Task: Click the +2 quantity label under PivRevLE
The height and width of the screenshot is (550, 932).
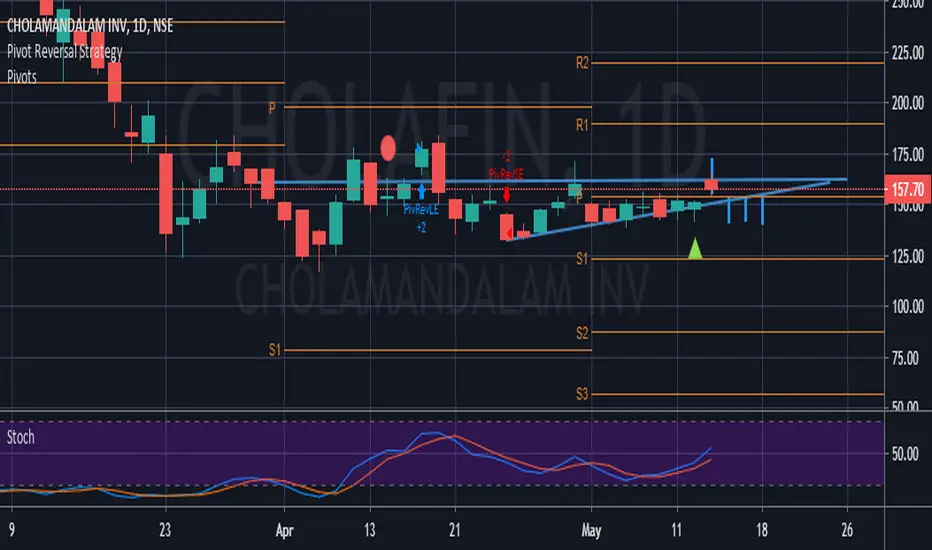Action: [421, 227]
